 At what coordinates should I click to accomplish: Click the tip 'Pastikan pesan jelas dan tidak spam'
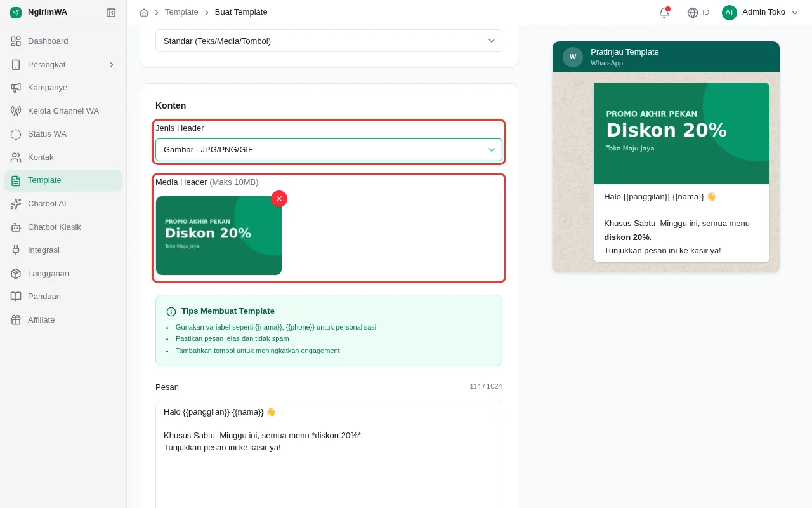click(x=232, y=338)
